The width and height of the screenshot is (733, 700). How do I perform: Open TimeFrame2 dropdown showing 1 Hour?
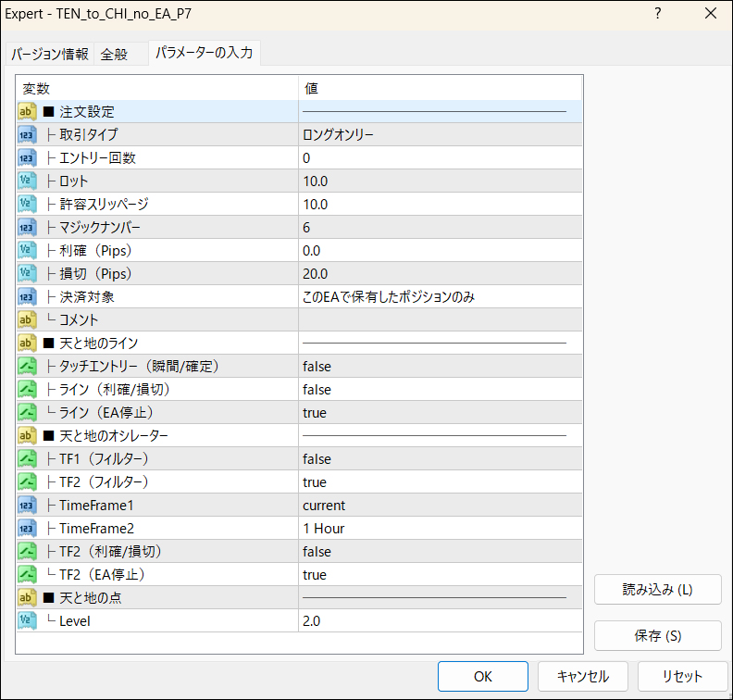tap(440, 529)
